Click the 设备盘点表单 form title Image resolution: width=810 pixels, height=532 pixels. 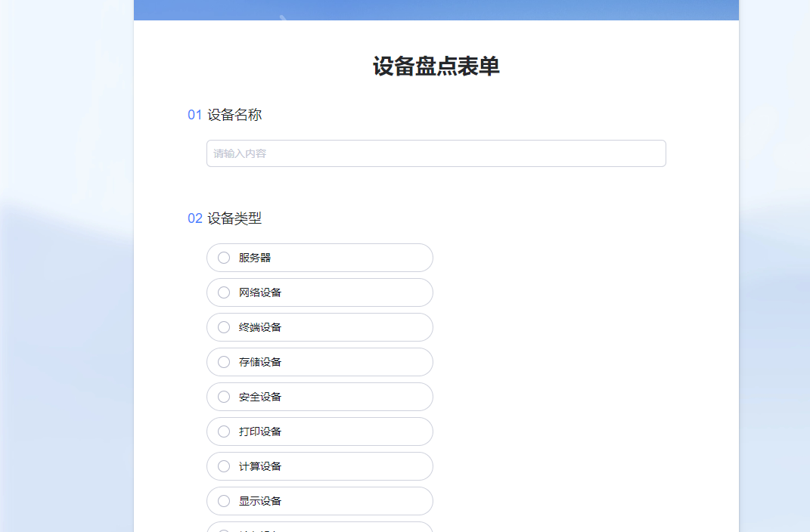(x=436, y=66)
